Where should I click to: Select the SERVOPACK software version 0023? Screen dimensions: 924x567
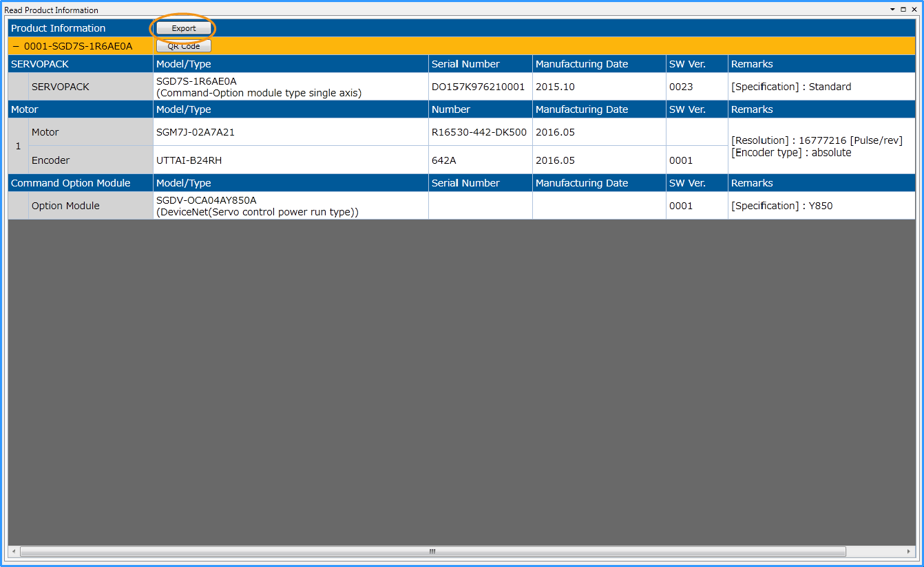pos(681,87)
